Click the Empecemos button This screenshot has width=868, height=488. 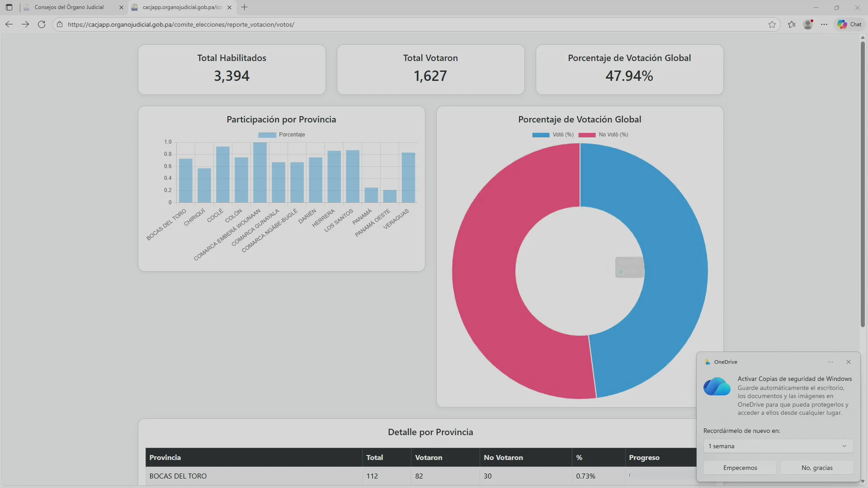(x=740, y=468)
